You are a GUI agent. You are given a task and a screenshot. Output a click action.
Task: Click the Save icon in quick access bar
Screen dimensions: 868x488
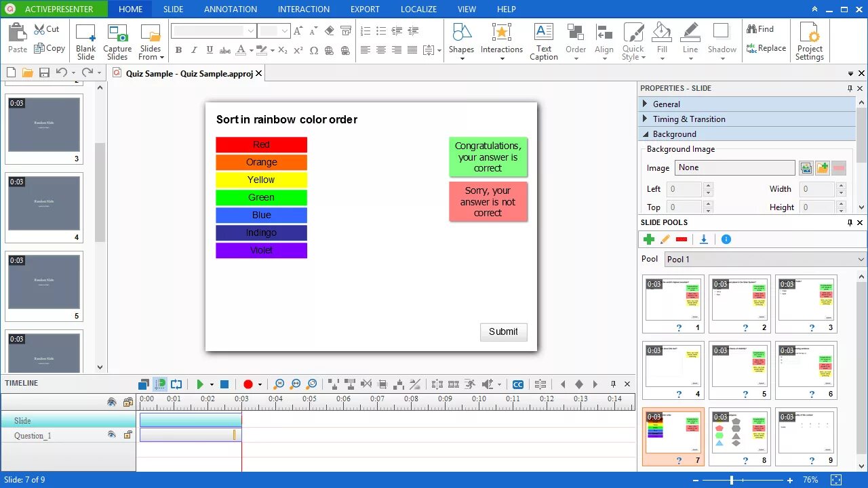44,73
